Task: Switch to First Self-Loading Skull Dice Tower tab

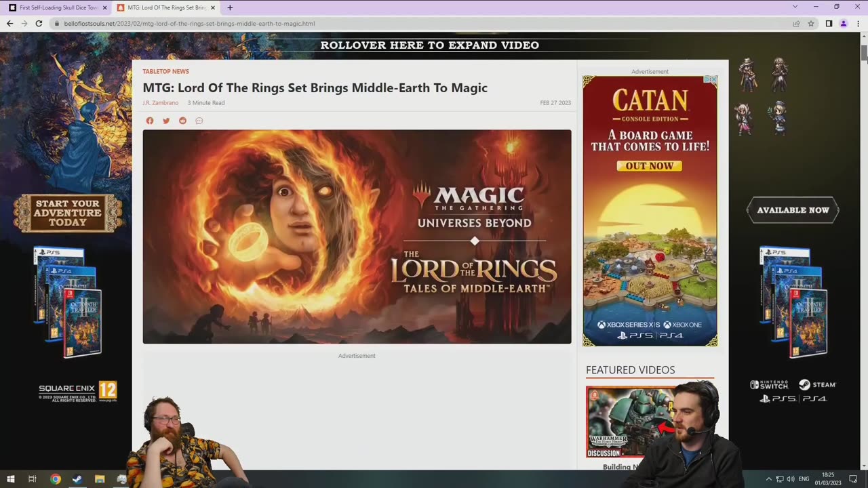Action: pyautogui.click(x=58, y=7)
